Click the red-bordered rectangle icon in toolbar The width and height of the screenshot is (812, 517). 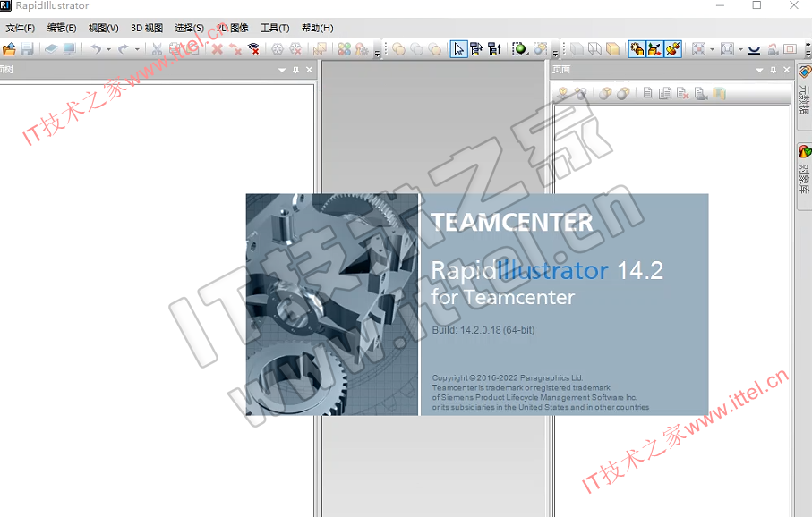tap(790, 49)
